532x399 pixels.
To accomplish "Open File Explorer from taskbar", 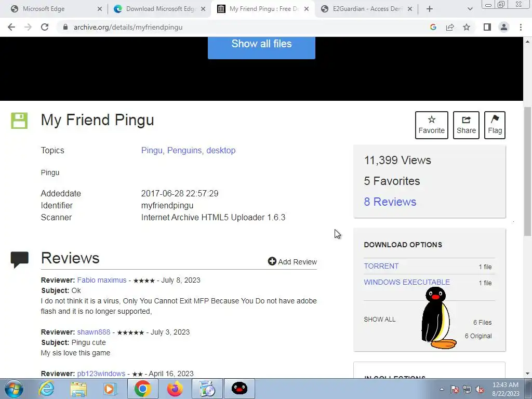I will click(x=78, y=389).
